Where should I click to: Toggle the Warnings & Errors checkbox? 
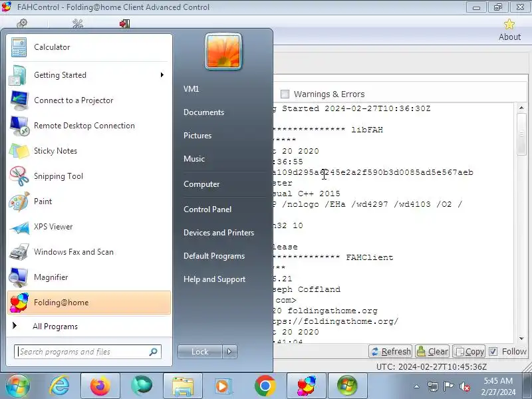(285, 94)
